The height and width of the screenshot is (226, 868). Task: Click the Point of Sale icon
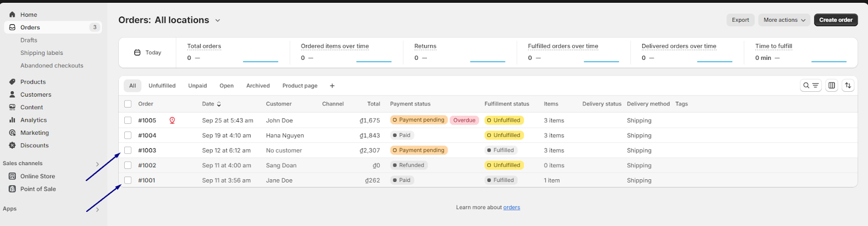click(12, 189)
